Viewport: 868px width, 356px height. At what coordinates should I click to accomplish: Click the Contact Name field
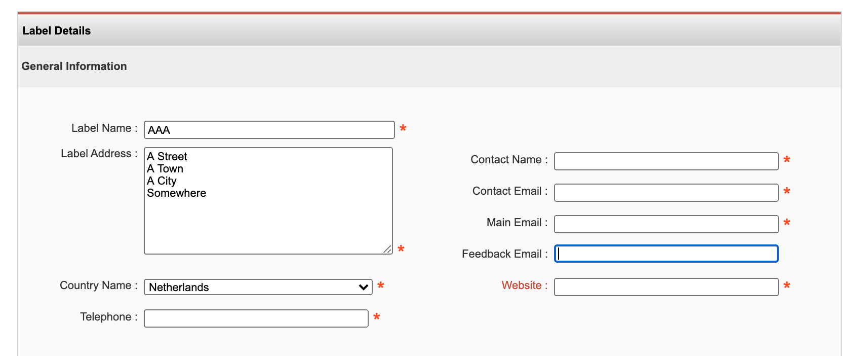[x=666, y=161]
